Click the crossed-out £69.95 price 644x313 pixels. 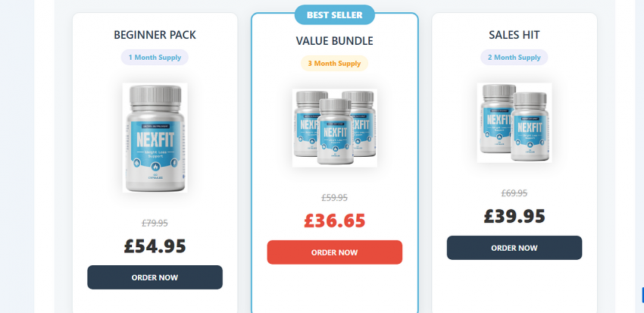514,193
